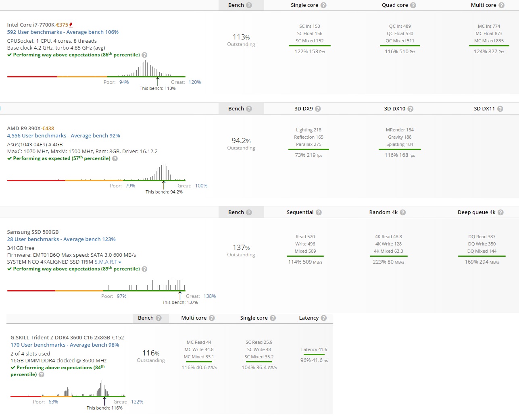This screenshot has width=519, height=420.
Task: Click the 116% 40.6 GB/s RAM result
Action: click(199, 368)
